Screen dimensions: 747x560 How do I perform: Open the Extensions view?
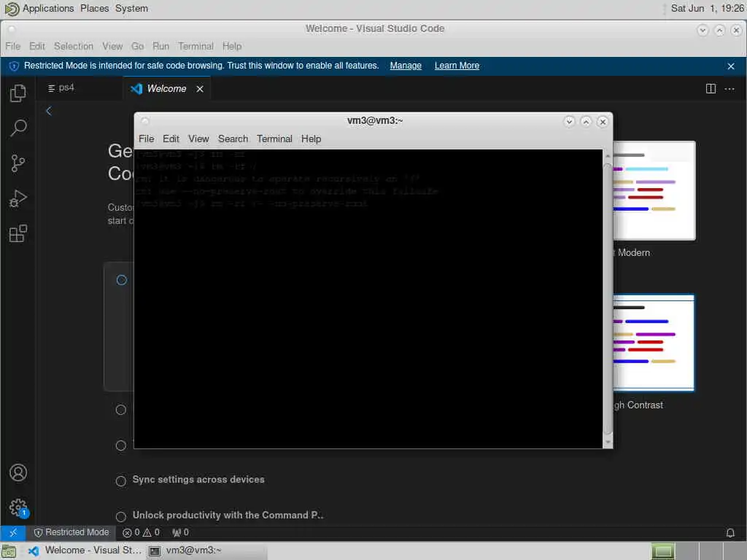(18, 234)
